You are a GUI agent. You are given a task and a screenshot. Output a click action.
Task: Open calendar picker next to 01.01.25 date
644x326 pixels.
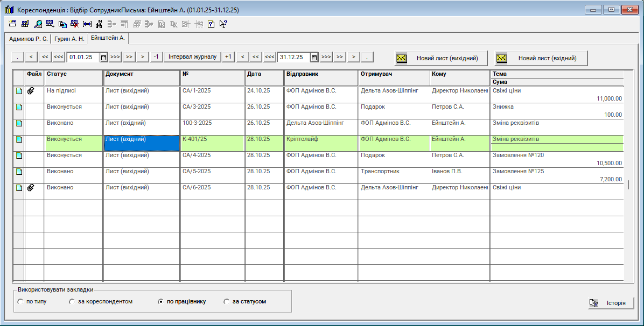coord(104,57)
